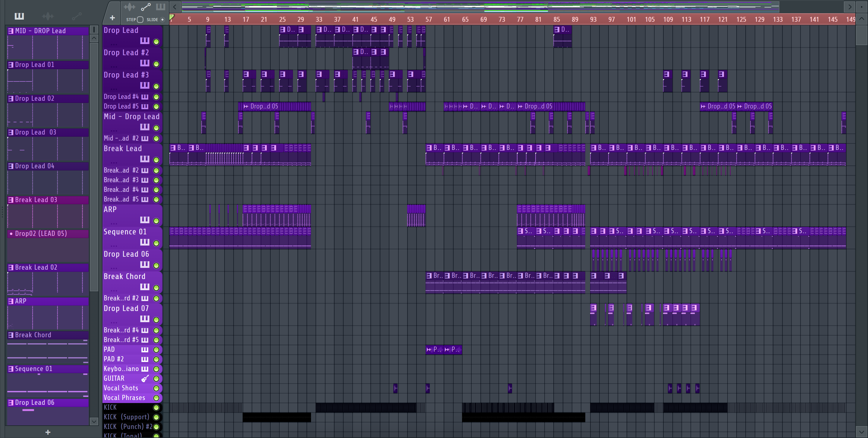Click bar 93 on the timeline ruler
Image resolution: width=868 pixels, height=438 pixels.
point(593,20)
